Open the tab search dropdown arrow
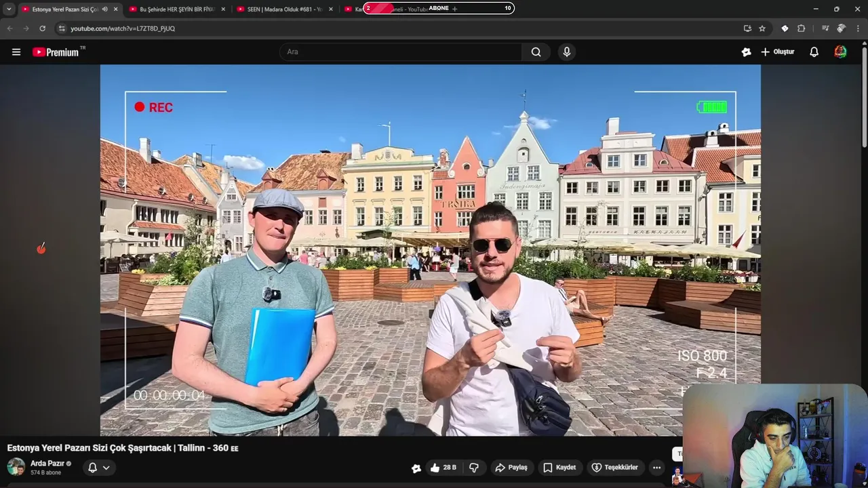Viewport: 868px width, 488px height. [9, 9]
